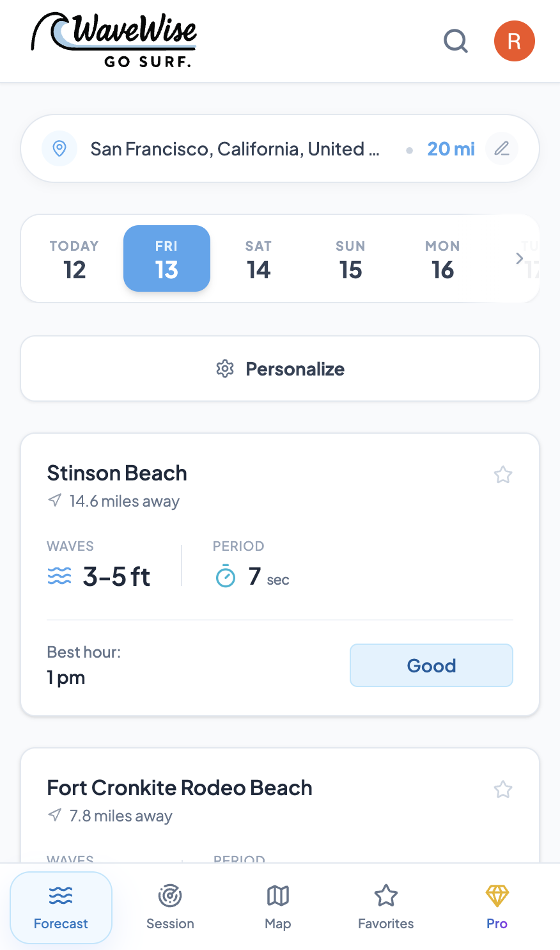Select SAT 14 in the date strip

(x=258, y=258)
